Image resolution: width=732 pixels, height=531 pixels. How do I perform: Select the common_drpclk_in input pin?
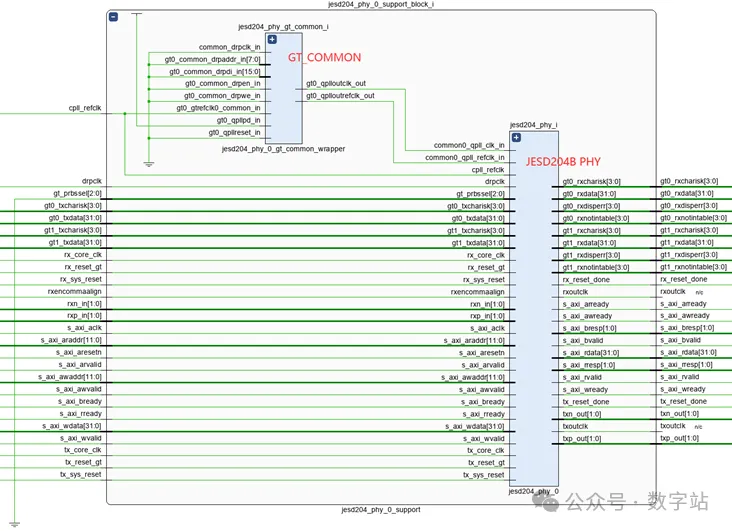point(229,47)
